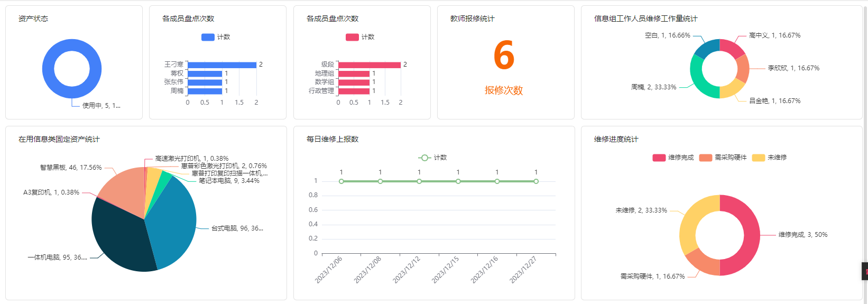Click the 王刁寒 blue bar
Screen dimensions: 868x304
222,65
